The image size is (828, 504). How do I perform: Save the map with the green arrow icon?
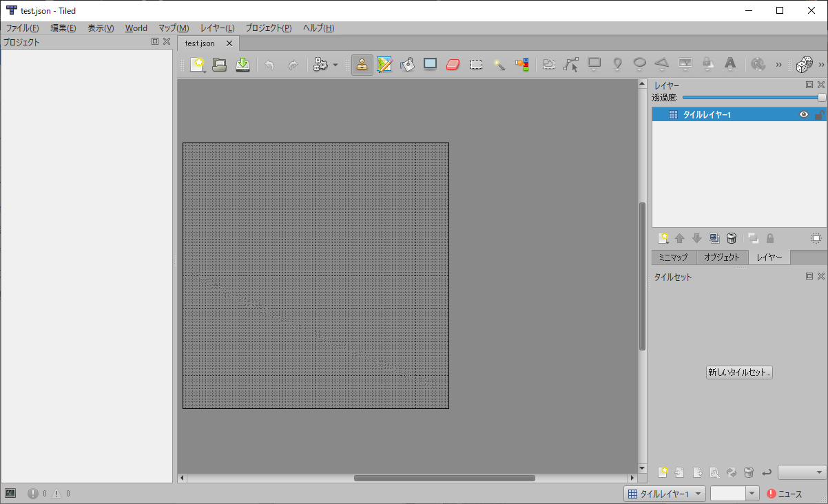tap(242, 65)
